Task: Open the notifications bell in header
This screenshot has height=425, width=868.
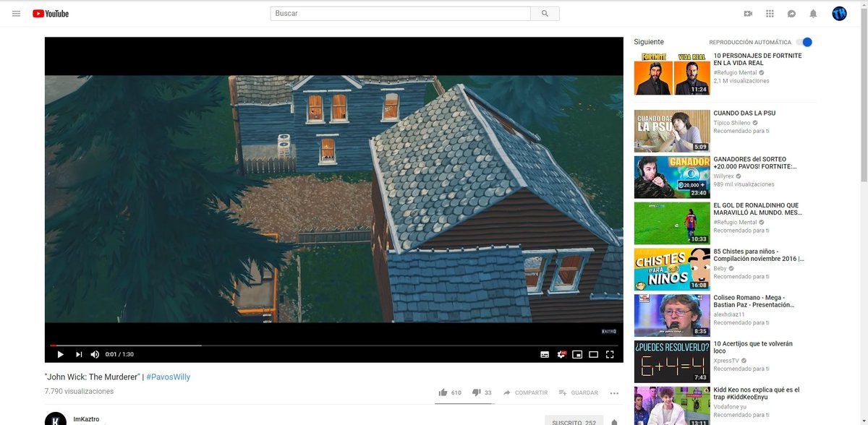Action: pyautogui.click(x=813, y=14)
